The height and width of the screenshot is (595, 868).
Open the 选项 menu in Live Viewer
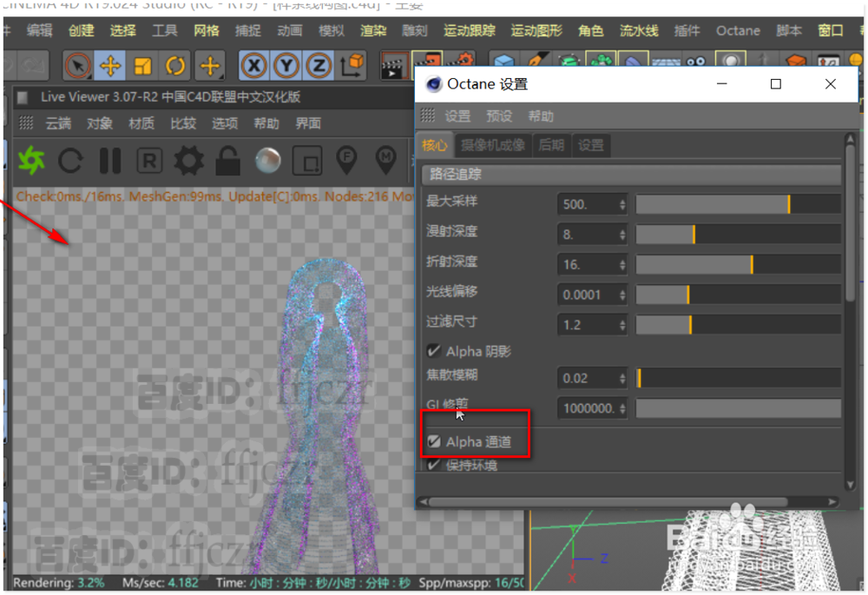coord(225,123)
